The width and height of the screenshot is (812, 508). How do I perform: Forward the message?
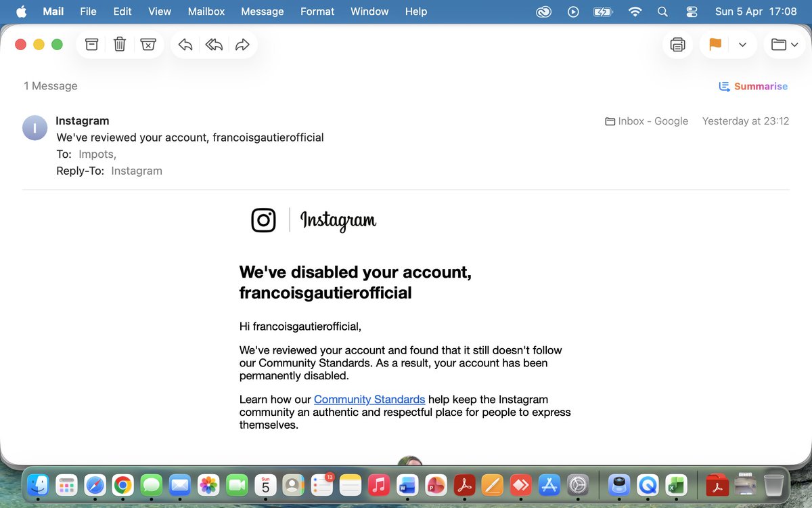tap(242, 45)
